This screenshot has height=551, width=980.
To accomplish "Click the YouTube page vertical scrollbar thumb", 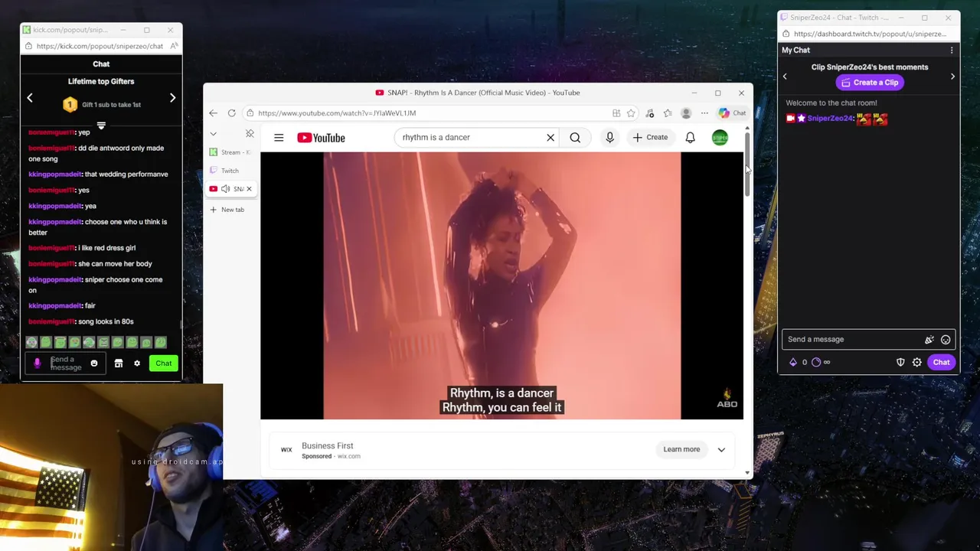I will tap(747, 165).
